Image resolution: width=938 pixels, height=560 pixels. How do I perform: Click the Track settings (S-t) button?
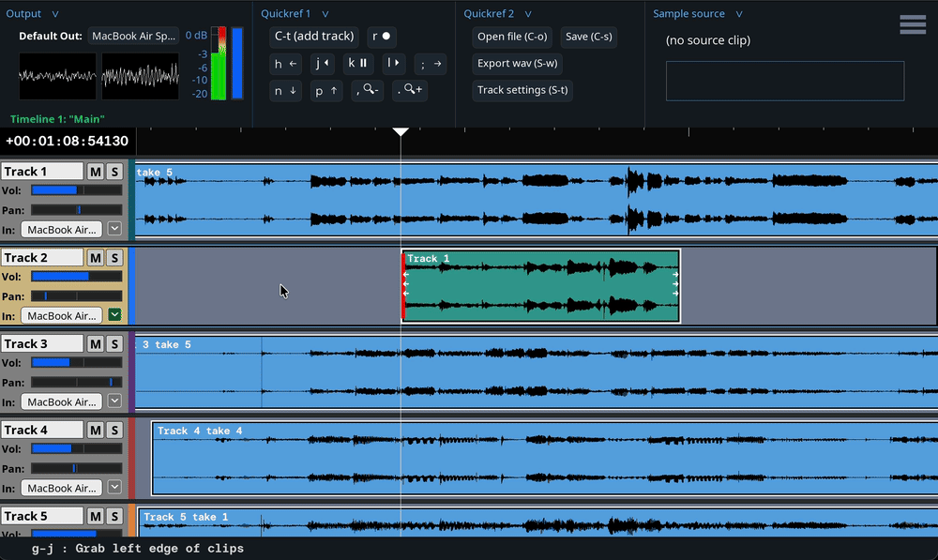tap(523, 90)
